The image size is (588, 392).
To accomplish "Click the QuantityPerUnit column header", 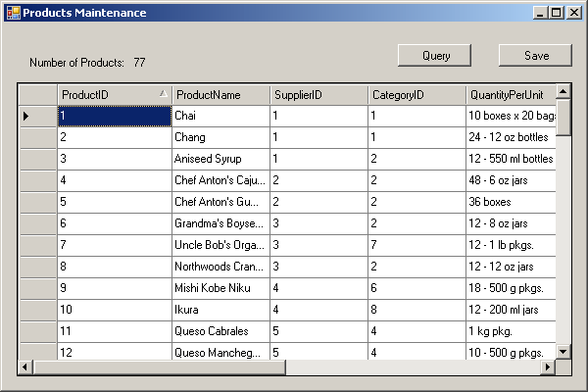I will (510, 94).
